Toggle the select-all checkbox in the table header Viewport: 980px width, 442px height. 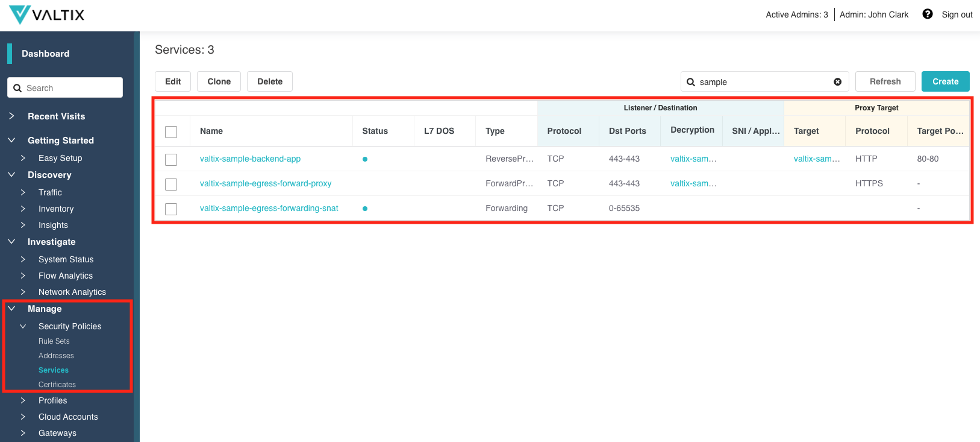[171, 131]
